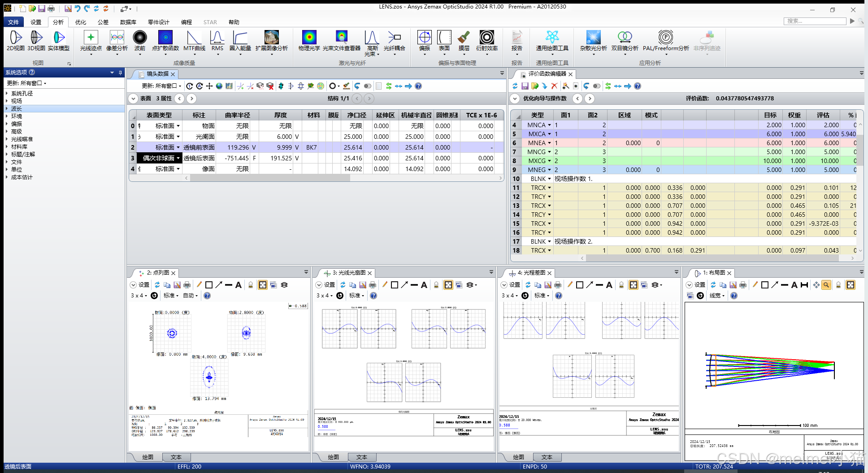Expand 优化向导与操作数 chevron
This screenshot has width=868, height=473.
click(x=515, y=99)
